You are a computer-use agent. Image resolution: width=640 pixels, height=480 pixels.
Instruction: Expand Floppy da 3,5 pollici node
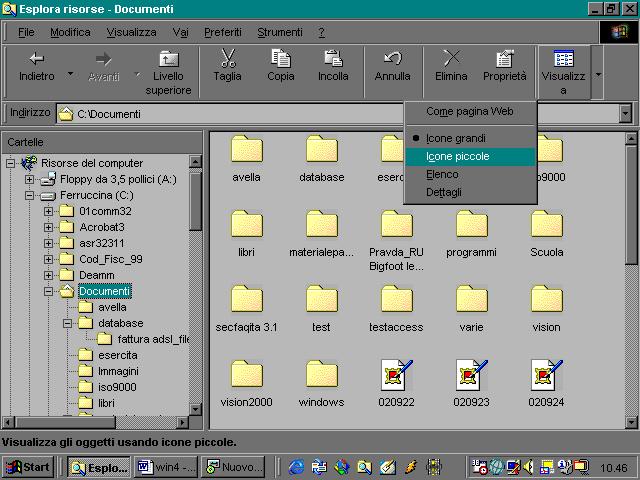tap(29, 179)
